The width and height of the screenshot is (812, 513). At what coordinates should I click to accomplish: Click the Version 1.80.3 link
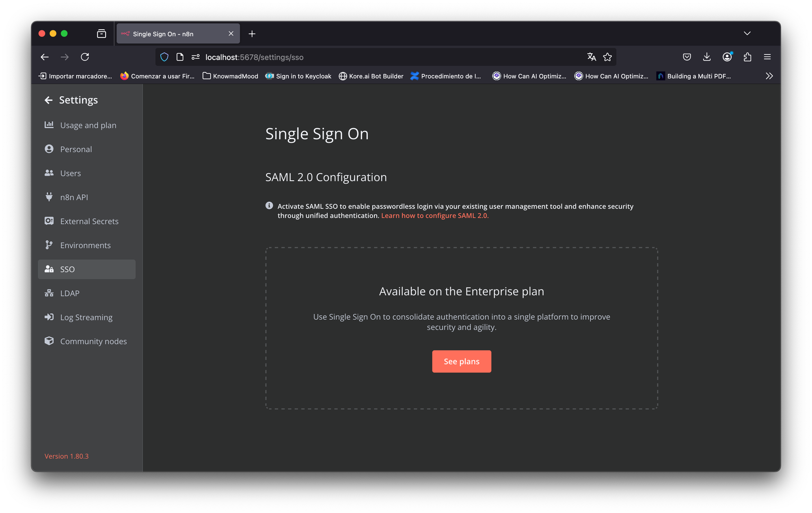point(67,456)
